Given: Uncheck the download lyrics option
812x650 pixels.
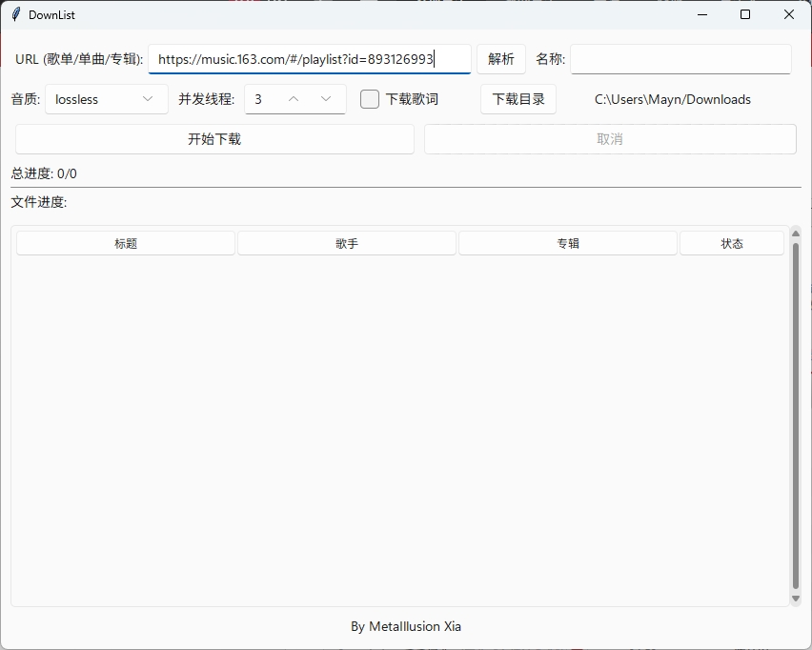Looking at the screenshot, I should (x=369, y=99).
